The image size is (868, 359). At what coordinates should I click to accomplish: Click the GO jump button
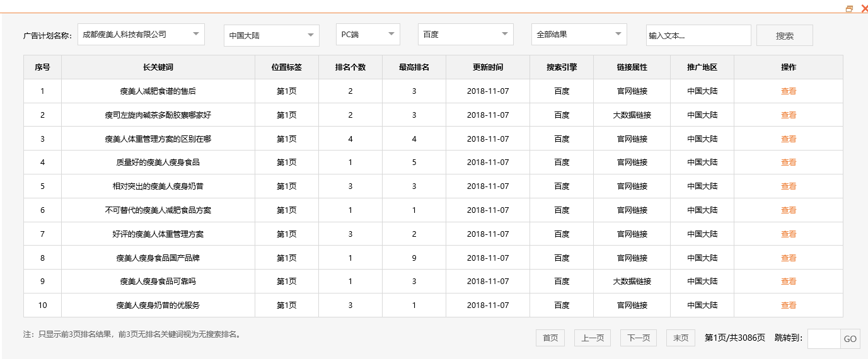point(850,339)
